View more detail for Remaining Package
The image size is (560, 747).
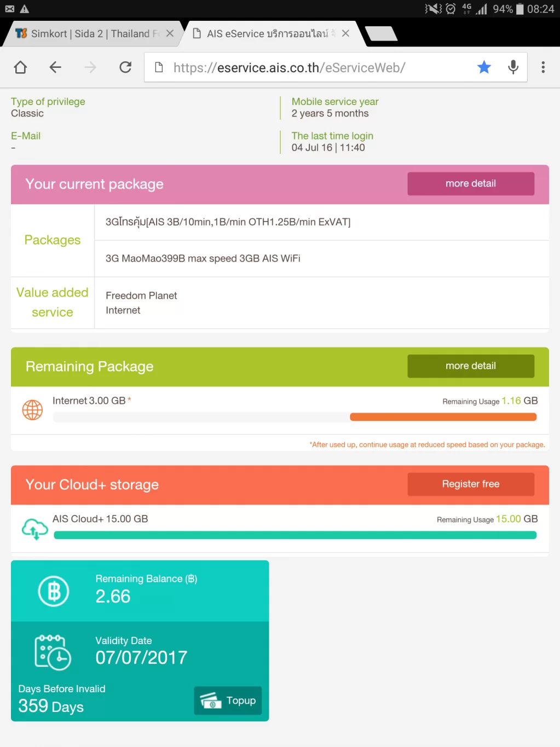471,366
